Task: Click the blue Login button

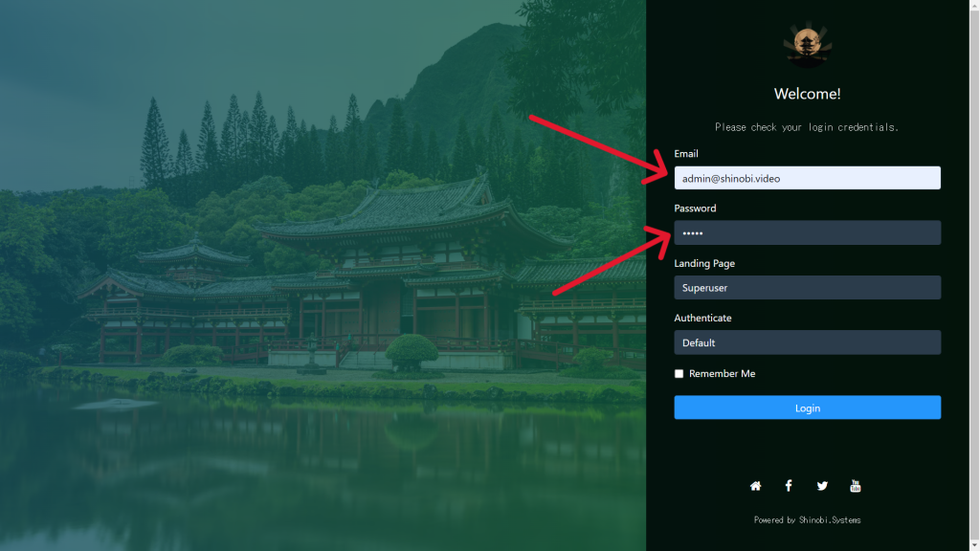Action: point(807,408)
